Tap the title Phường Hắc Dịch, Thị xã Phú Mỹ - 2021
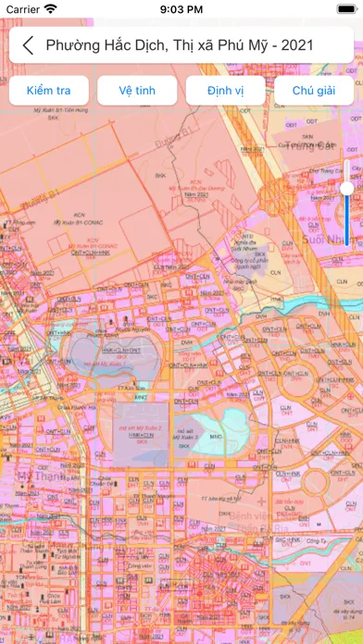This screenshot has width=363, height=644. coord(180,45)
